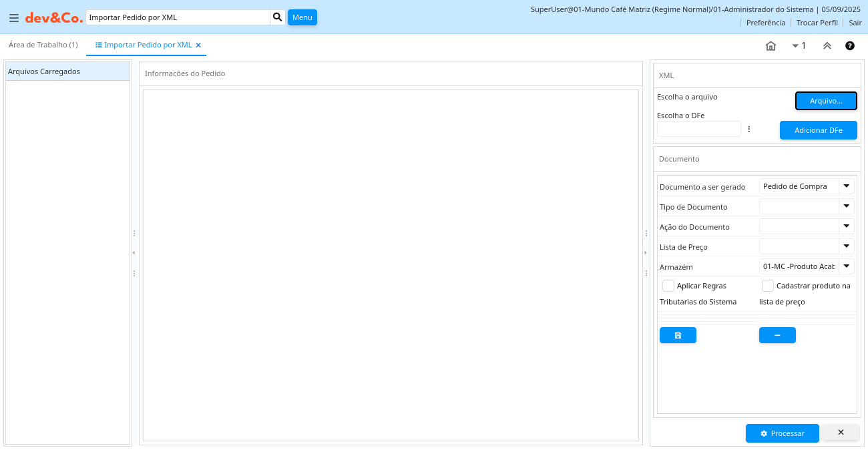Viewport: 868px width, 450px height.
Task: Go to home via house icon
Action: (771, 46)
